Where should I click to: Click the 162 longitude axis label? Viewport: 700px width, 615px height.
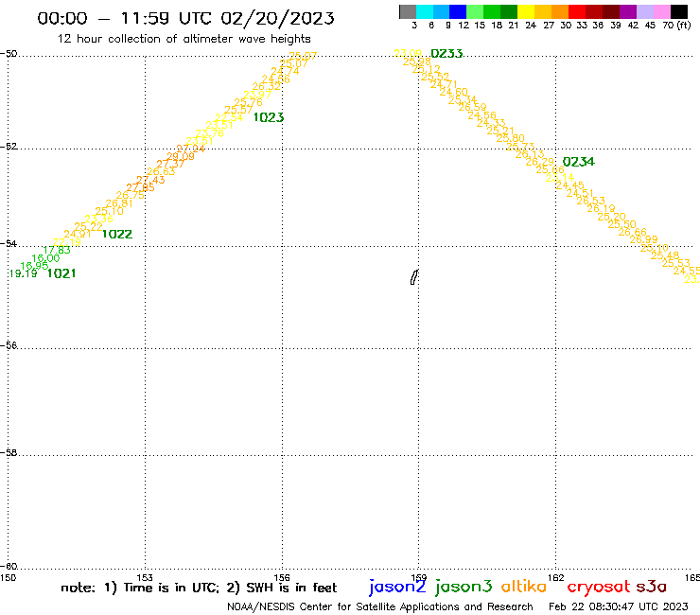[555, 578]
